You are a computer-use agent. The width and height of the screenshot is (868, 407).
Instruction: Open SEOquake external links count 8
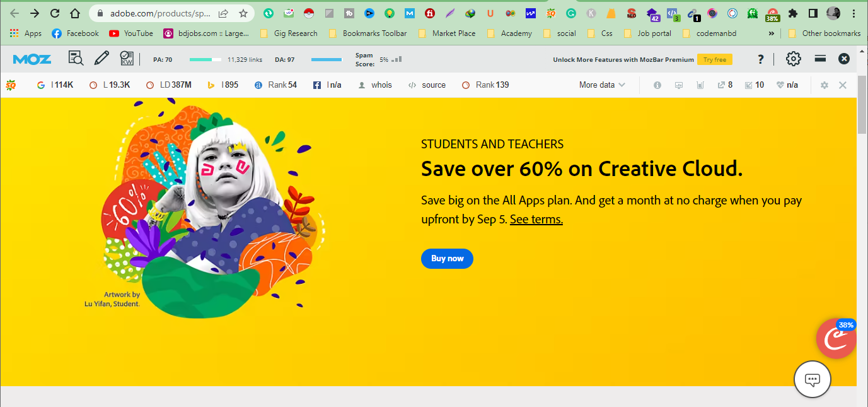click(x=725, y=85)
